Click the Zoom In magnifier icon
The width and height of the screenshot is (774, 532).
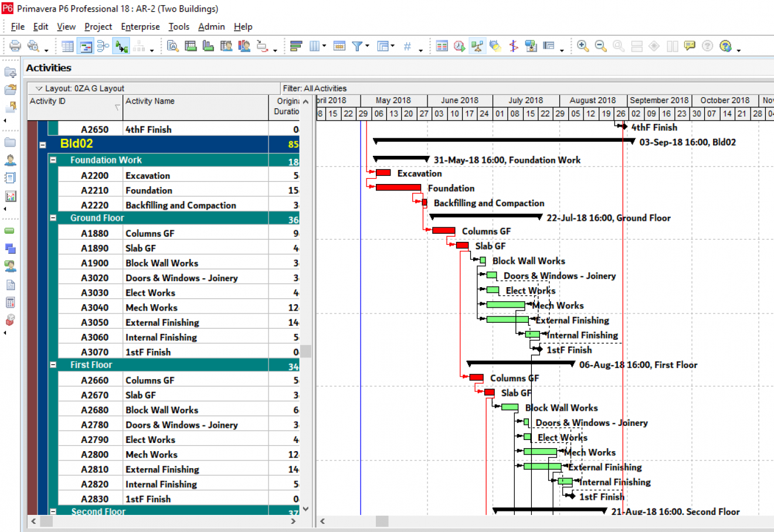pyautogui.click(x=582, y=46)
